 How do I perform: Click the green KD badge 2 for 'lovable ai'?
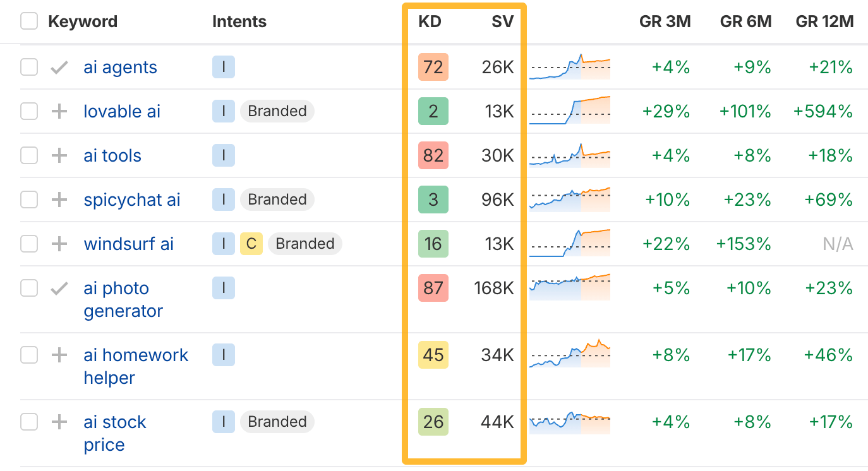coord(433,111)
